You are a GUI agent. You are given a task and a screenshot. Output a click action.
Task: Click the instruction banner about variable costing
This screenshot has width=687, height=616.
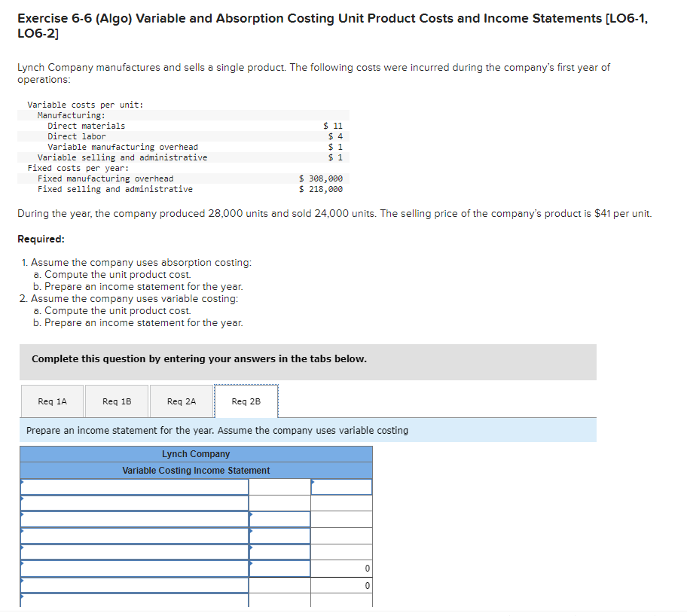pyautogui.click(x=226, y=430)
